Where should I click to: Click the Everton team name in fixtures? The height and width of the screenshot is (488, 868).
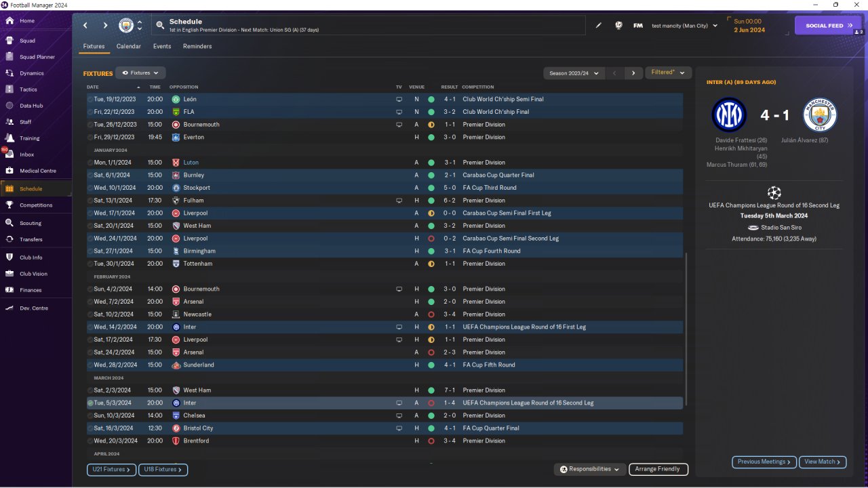point(194,138)
